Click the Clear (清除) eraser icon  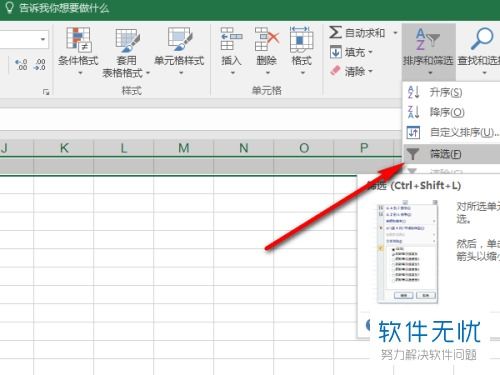[335, 71]
